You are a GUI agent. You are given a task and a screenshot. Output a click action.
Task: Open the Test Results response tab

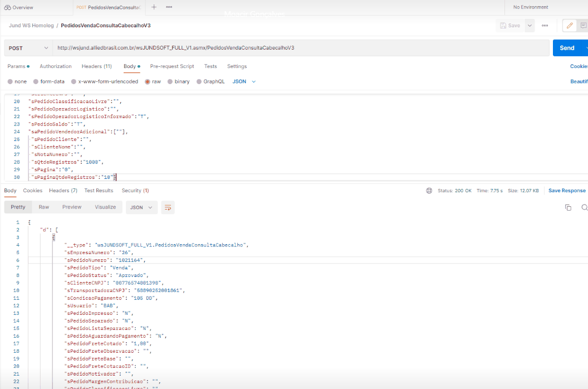point(99,191)
